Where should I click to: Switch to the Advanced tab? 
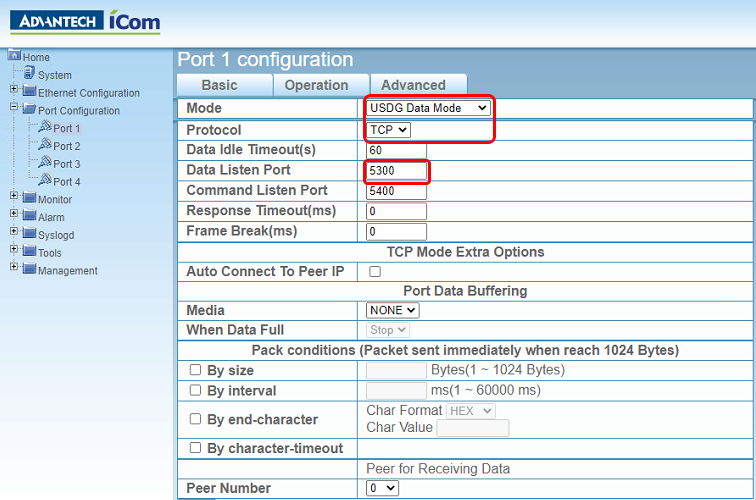pos(418,85)
